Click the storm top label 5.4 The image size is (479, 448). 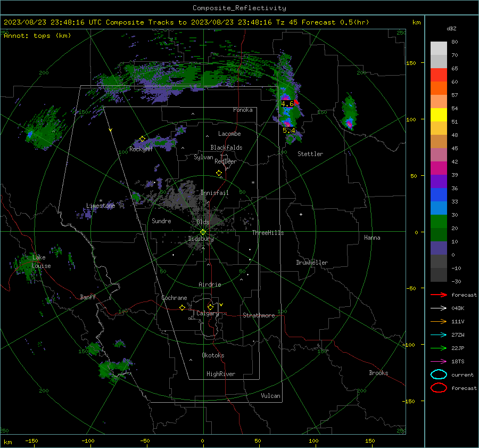[288, 131]
